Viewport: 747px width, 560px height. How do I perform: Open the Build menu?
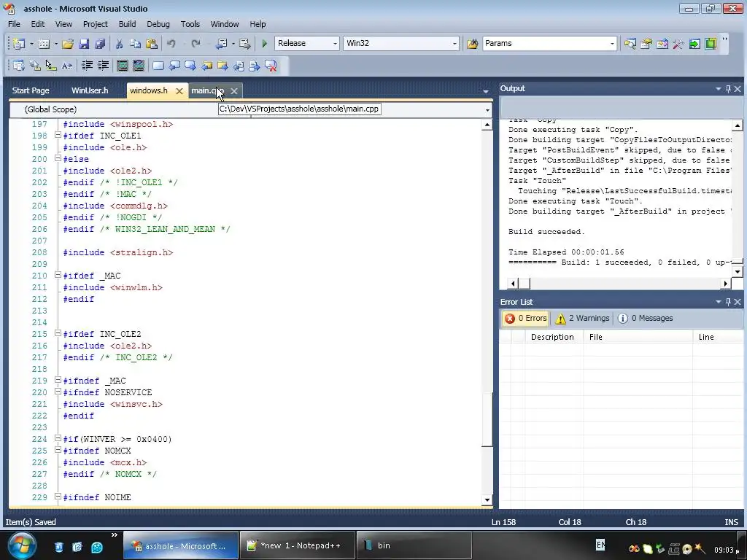point(127,24)
